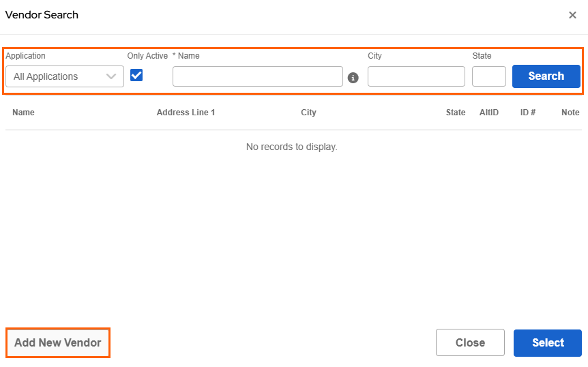Expand the Application dropdown chevron arrow

111,76
